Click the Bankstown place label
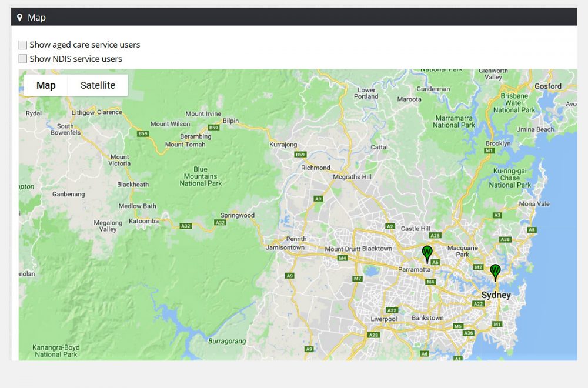Screen dimensions: 588x388 click(427, 318)
